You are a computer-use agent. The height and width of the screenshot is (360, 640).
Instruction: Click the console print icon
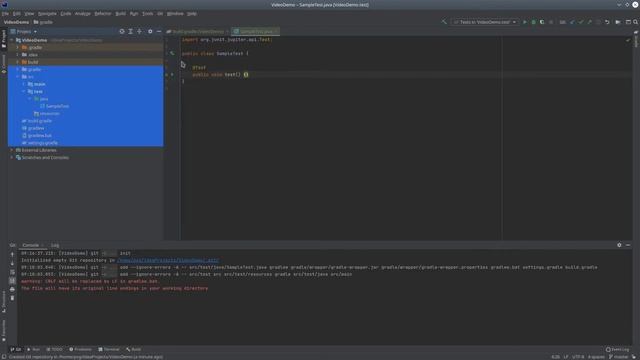click(12, 289)
